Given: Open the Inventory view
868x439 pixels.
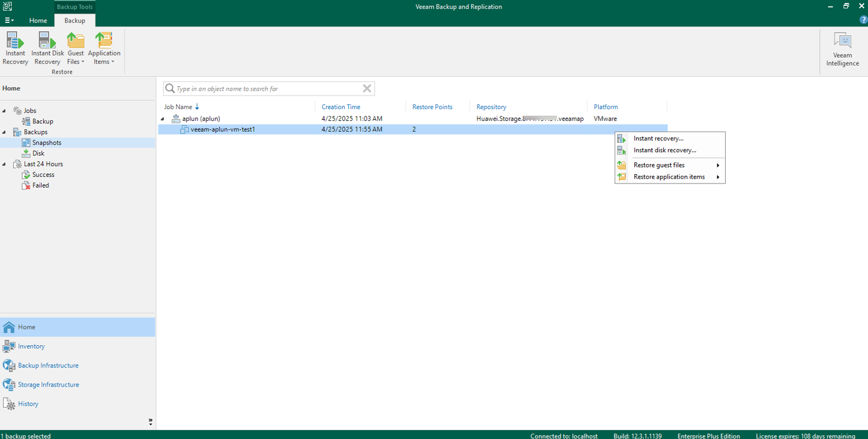Looking at the screenshot, I should [78, 346].
